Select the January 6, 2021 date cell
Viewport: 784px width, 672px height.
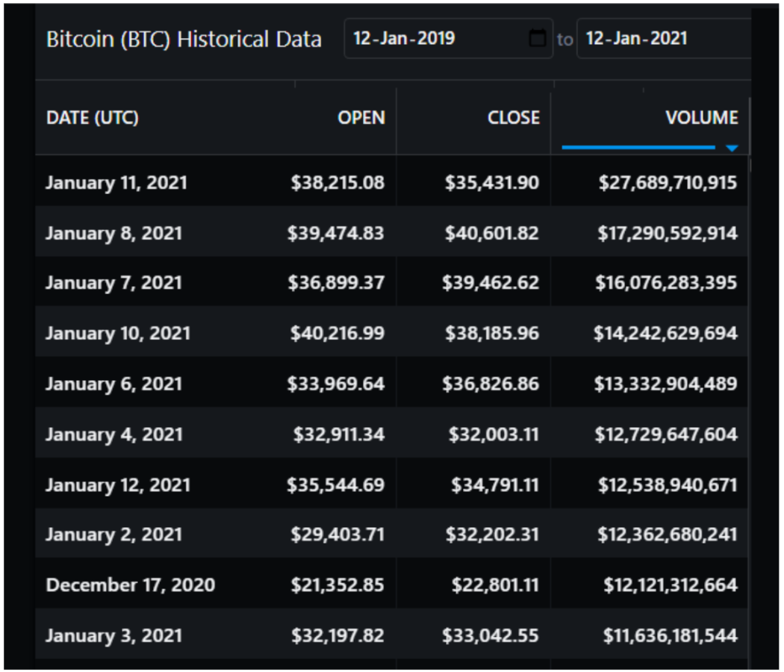click(114, 384)
